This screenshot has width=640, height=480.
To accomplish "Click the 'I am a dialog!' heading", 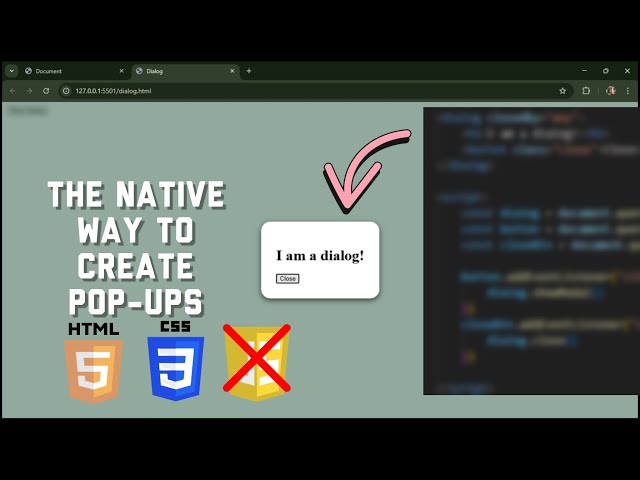I will pos(320,256).
